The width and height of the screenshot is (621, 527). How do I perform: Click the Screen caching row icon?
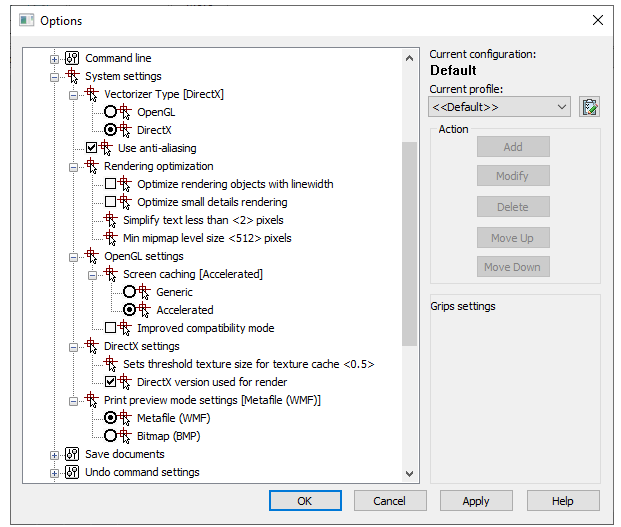point(110,274)
